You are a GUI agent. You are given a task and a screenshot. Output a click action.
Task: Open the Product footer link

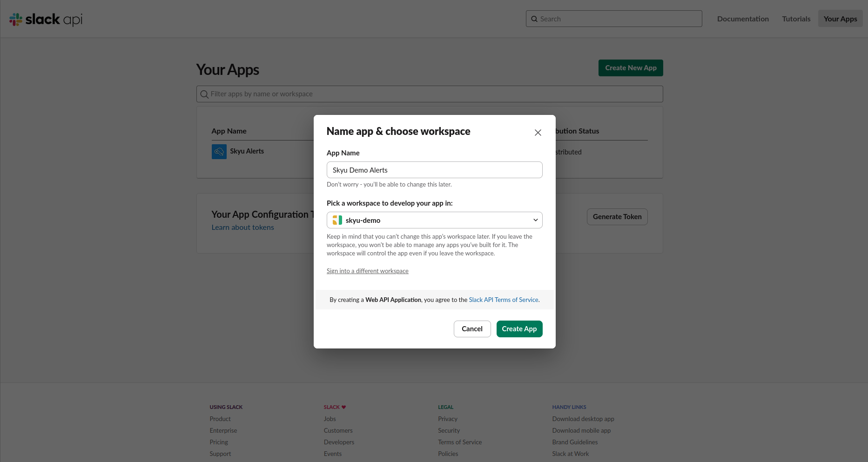(x=220, y=419)
